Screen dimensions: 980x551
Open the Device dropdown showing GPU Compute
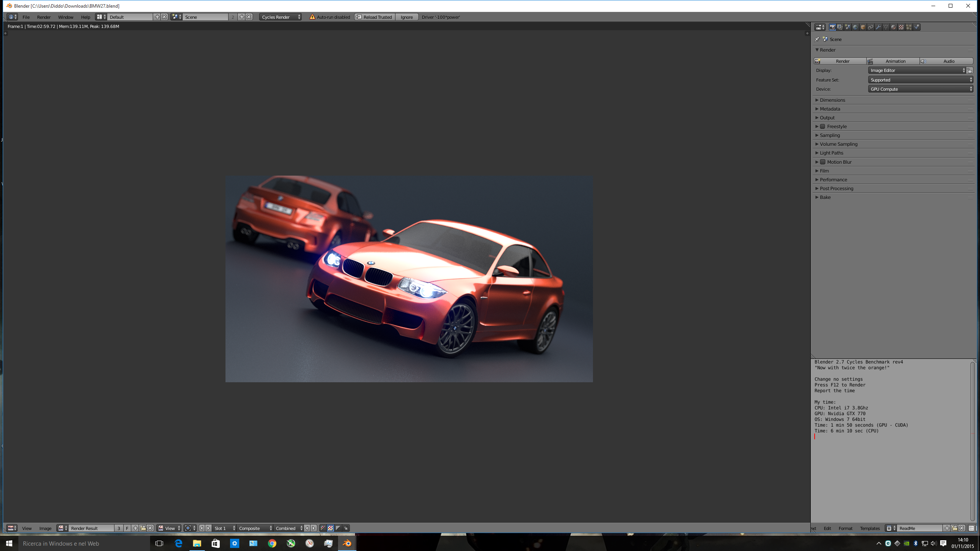pos(920,89)
